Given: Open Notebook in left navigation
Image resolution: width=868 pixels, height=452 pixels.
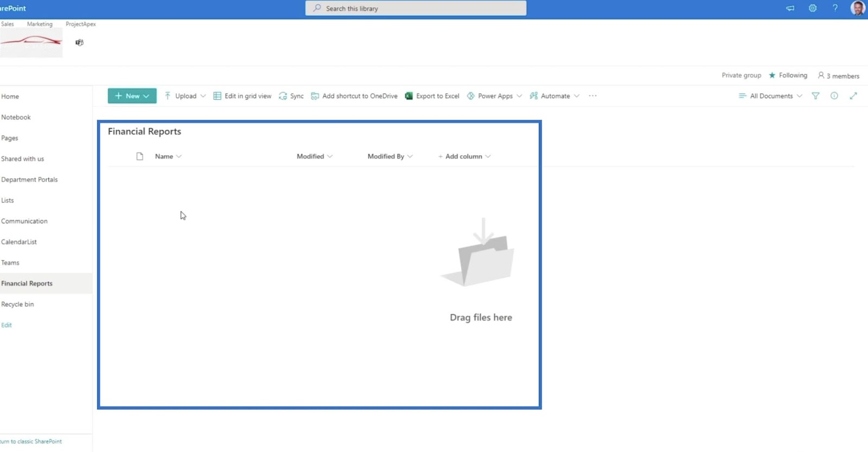Looking at the screenshot, I should pos(16,117).
